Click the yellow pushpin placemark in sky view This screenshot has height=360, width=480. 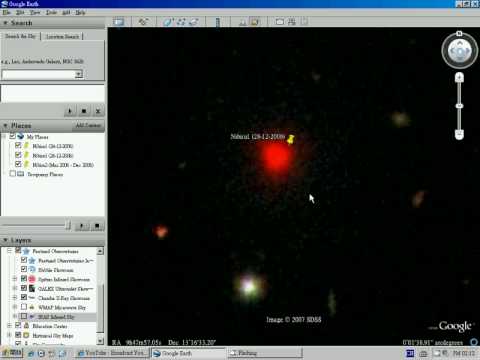291,139
